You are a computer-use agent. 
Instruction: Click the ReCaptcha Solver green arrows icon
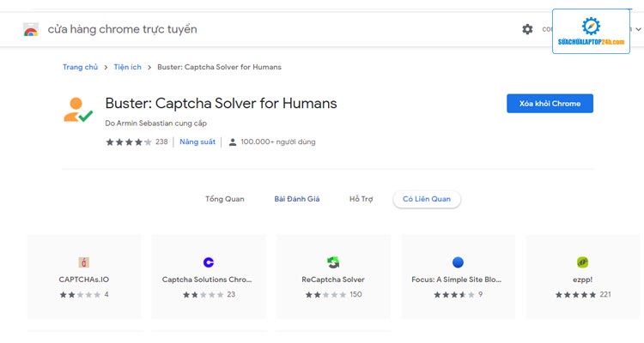point(333,262)
